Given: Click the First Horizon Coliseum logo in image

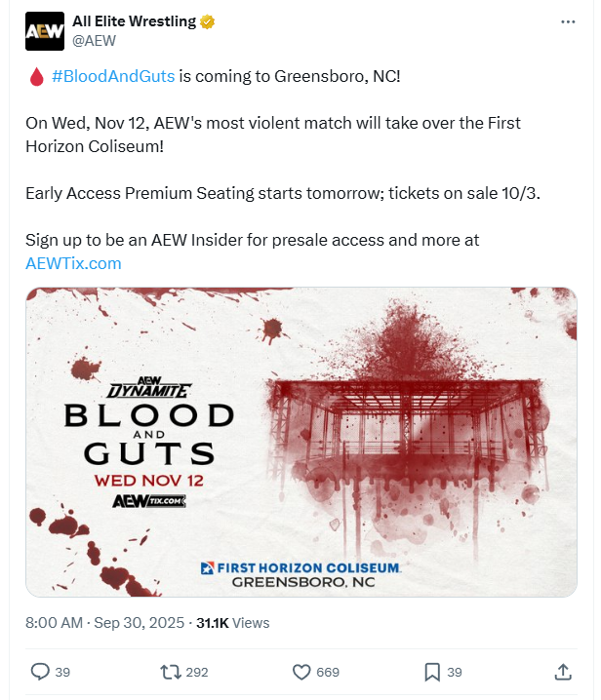Looking at the screenshot, I should click(x=302, y=567).
